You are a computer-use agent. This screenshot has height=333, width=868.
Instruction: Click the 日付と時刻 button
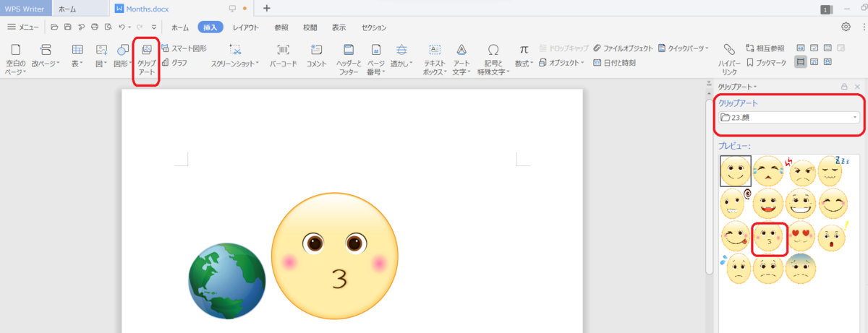click(613, 63)
